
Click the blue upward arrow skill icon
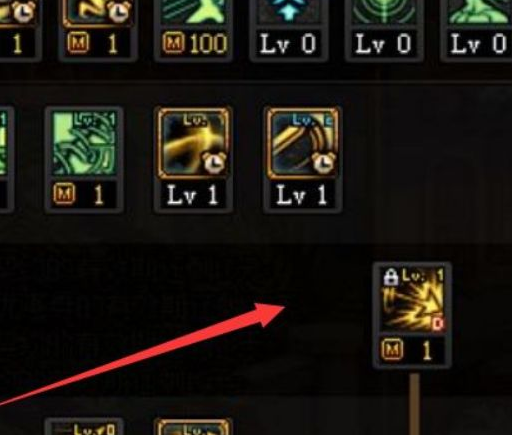(x=289, y=12)
